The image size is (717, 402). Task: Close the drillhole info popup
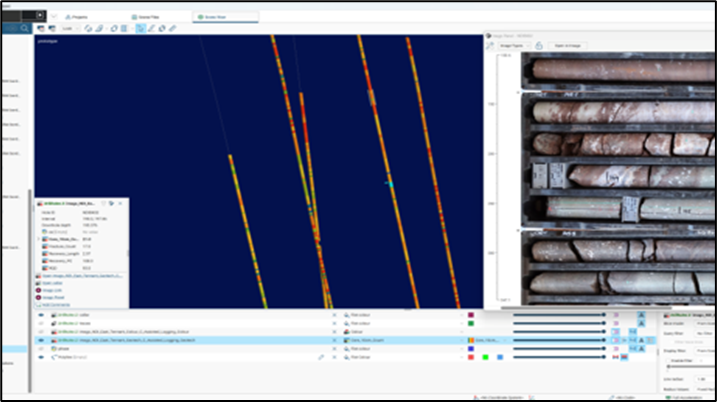[x=120, y=204]
